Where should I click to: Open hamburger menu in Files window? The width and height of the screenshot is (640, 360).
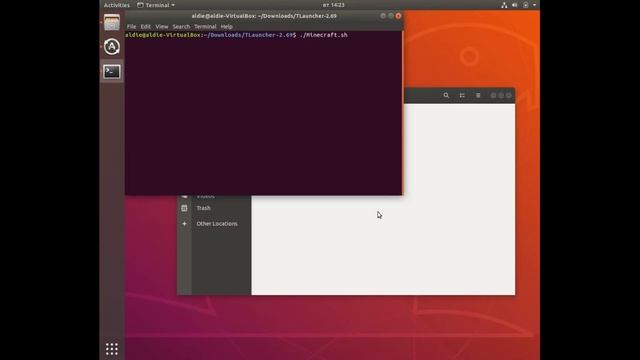tap(478, 95)
